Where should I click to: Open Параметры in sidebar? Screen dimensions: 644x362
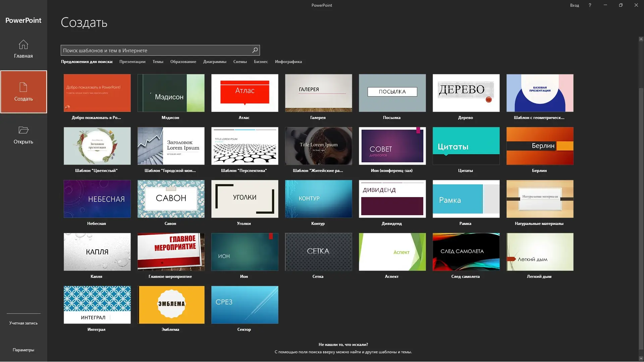tap(23, 350)
